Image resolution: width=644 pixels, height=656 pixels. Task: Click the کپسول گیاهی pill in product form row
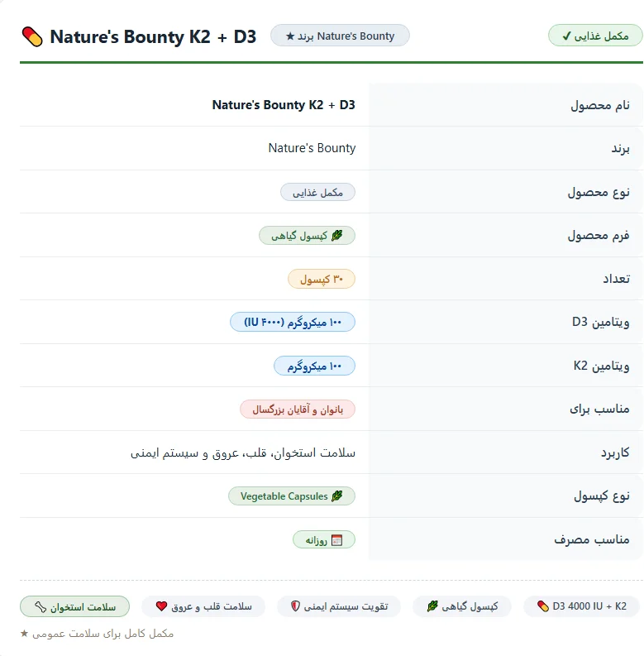308,236
